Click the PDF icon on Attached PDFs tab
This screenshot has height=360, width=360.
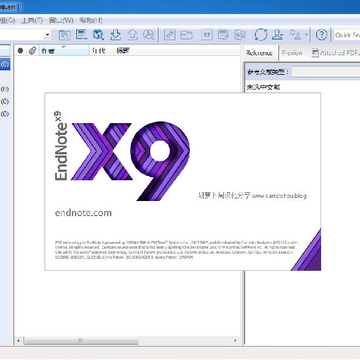pyautogui.click(x=315, y=53)
